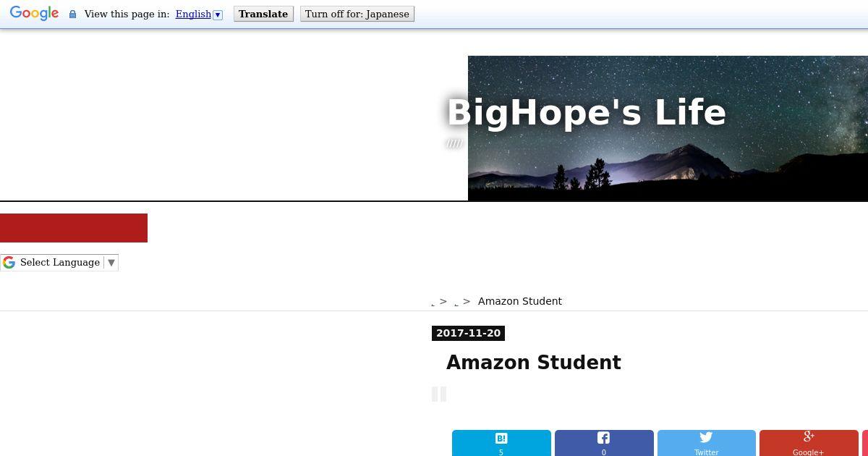Open the English language dropdown
Screen dimensions: 868x456
click(x=199, y=14)
